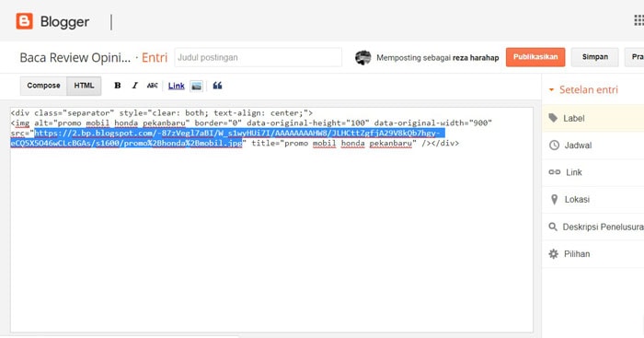Save the draft with the Simpan button

594,57
